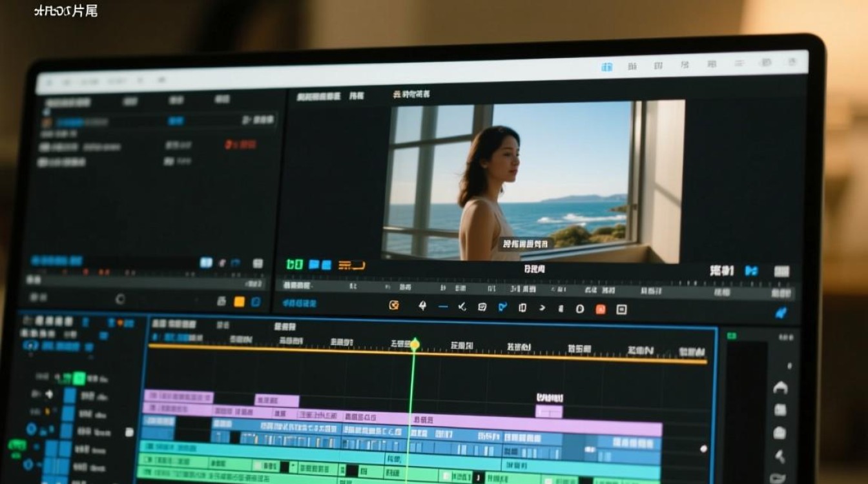Select the blue highlighted tool in the preview toolbar
Image resolution: width=868 pixels, height=484 pixels.
(x=502, y=307)
